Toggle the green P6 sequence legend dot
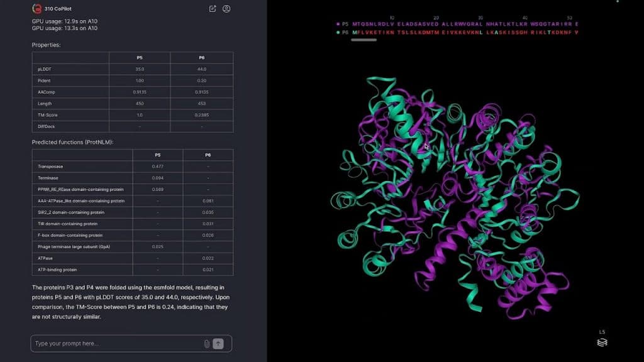 [x=338, y=32]
